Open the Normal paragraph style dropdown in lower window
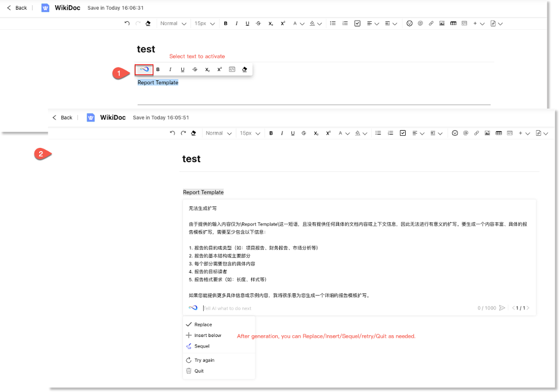 click(x=219, y=133)
